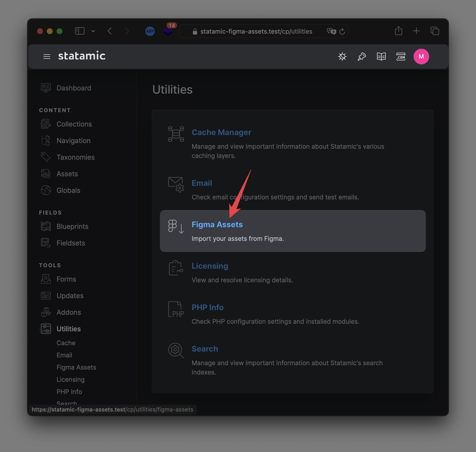The width and height of the screenshot is (476, 452).
Task: Open Fieldsets in the sidebar
Action: (71, 243)
